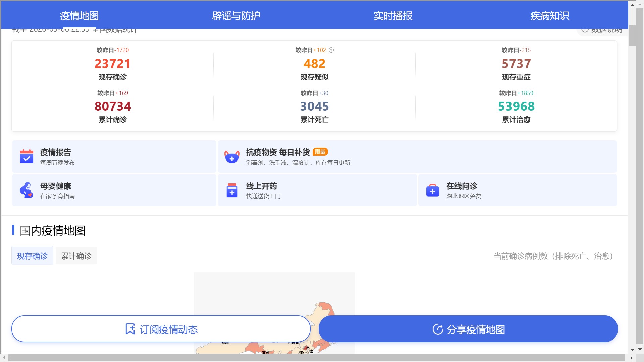This screenshot has width=644, height=362.
Task: Switch map to 累计确诊 view
Action: [x=76, y=256]
